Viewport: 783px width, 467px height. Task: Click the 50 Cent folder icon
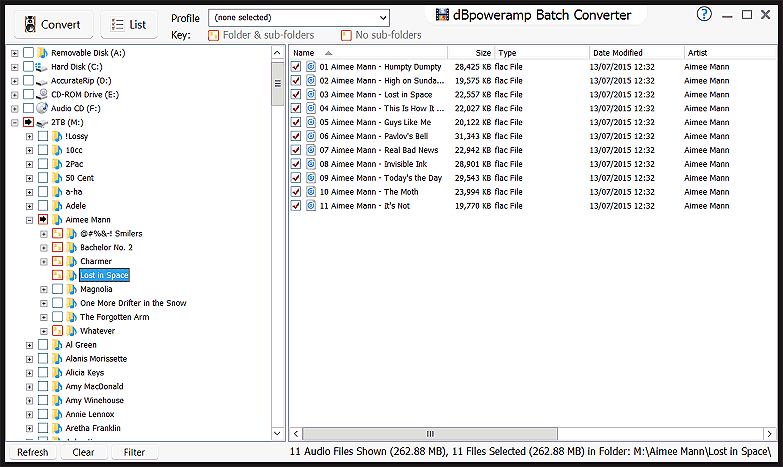coord(57,178)
